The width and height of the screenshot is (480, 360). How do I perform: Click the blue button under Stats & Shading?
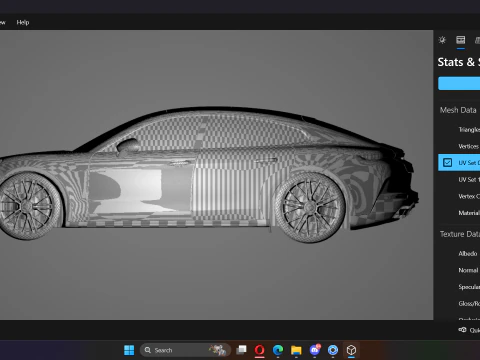point(459,83)
